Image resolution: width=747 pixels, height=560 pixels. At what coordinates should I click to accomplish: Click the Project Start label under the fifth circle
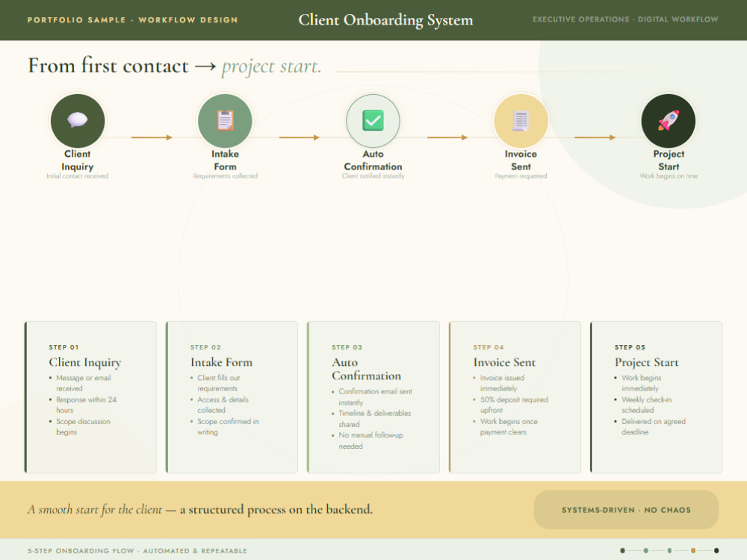click(x=669, y=160)
